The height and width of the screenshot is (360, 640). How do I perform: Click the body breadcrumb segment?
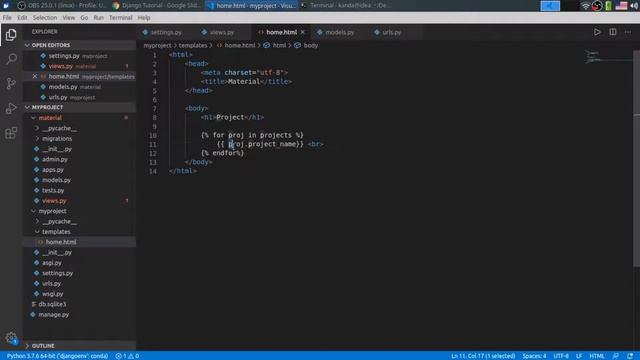point(306,46)
